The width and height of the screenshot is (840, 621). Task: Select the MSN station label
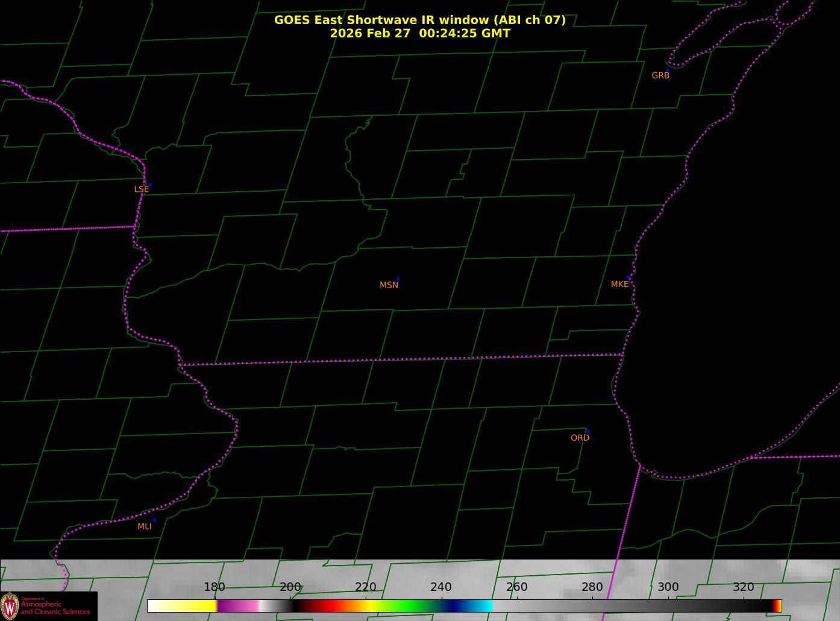pyautogui.click(x=389, y=285)
